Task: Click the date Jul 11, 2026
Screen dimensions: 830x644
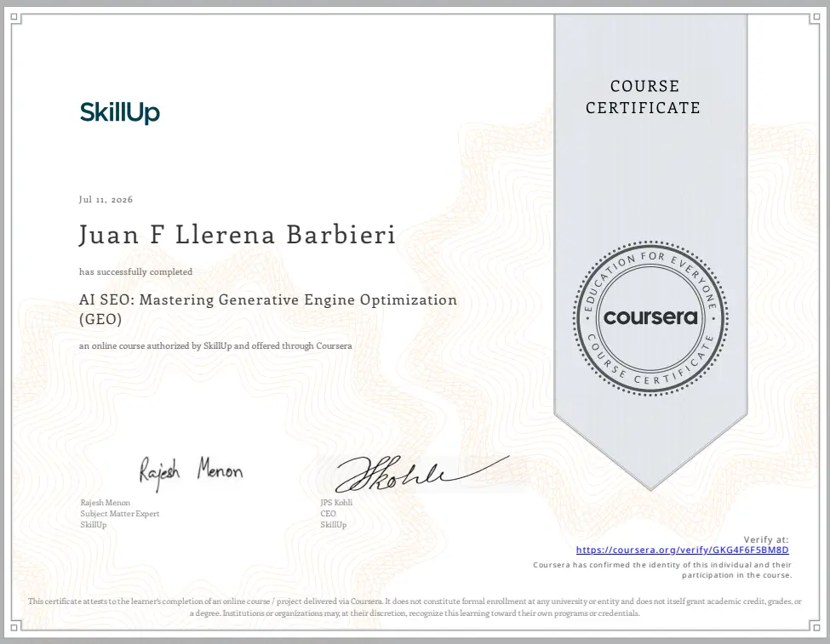Action: coord(106,200)
